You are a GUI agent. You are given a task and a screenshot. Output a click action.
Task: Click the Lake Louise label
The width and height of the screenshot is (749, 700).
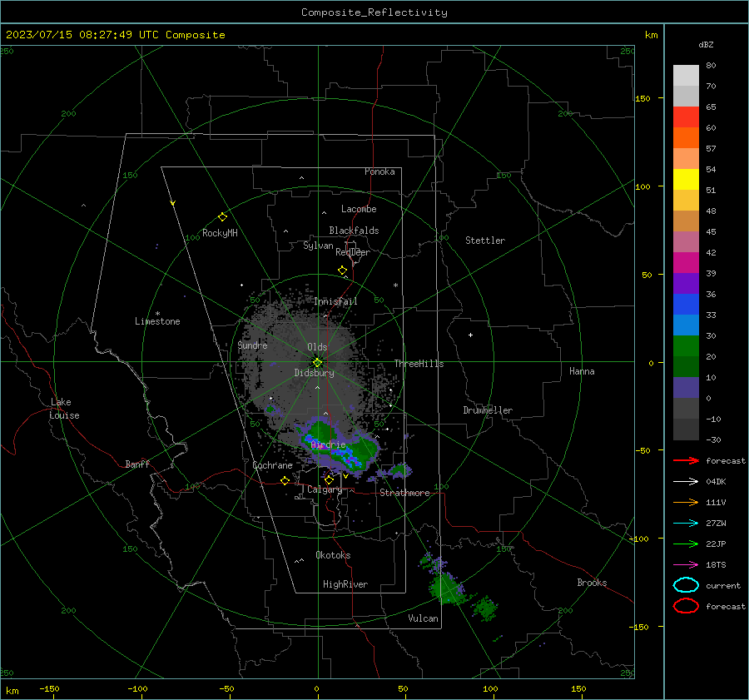tap(64, 409)
